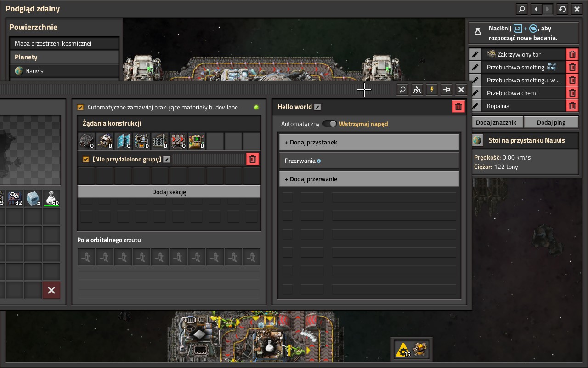Rename Hello world with its pencil icon
588x368 pixels.
click(x=317, y=107)
